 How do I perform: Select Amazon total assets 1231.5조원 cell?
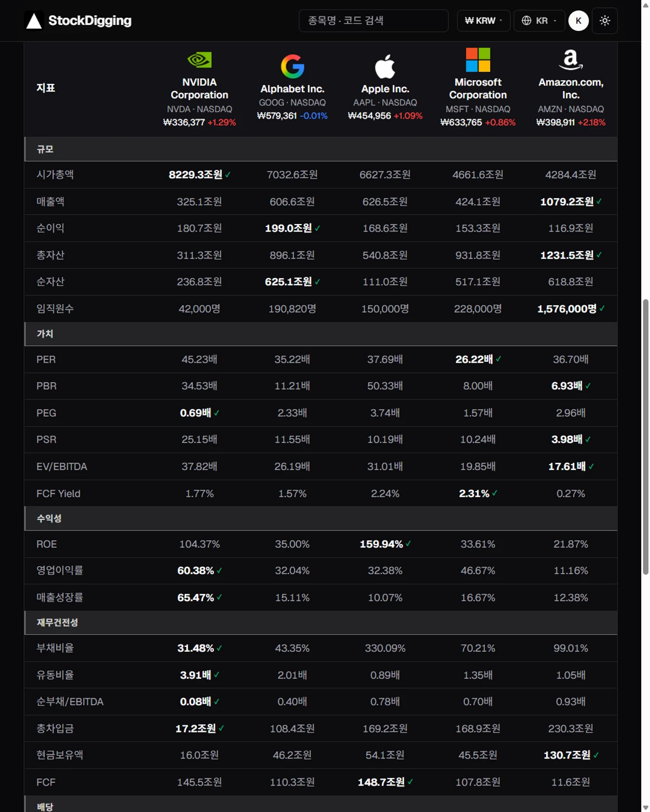click(x=571, y=255)
